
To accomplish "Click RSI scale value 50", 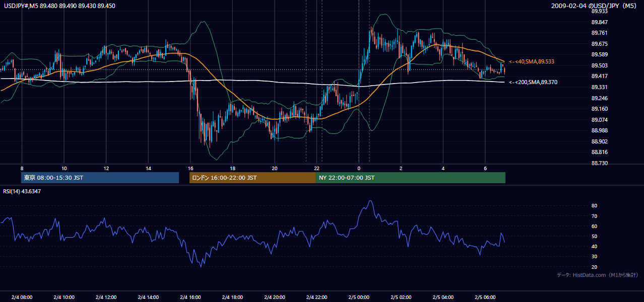I will [594, 236].
